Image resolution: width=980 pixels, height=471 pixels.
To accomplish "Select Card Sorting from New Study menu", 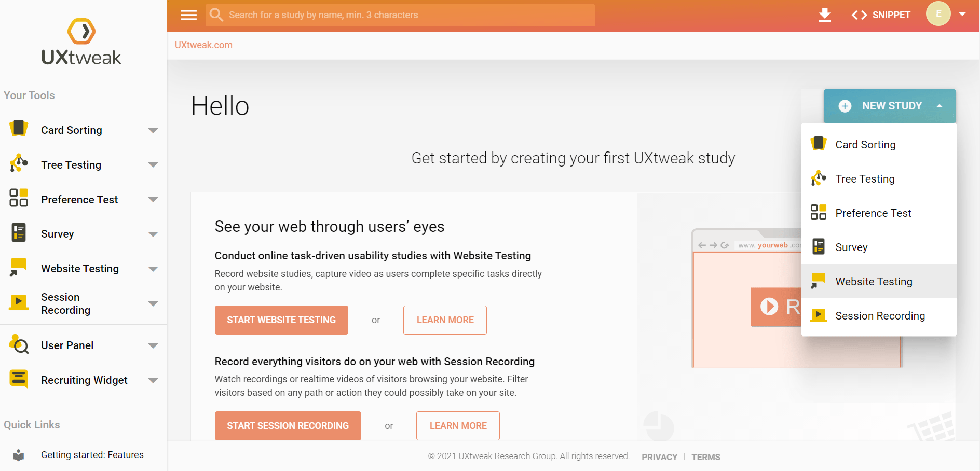I will pos(879,144).
